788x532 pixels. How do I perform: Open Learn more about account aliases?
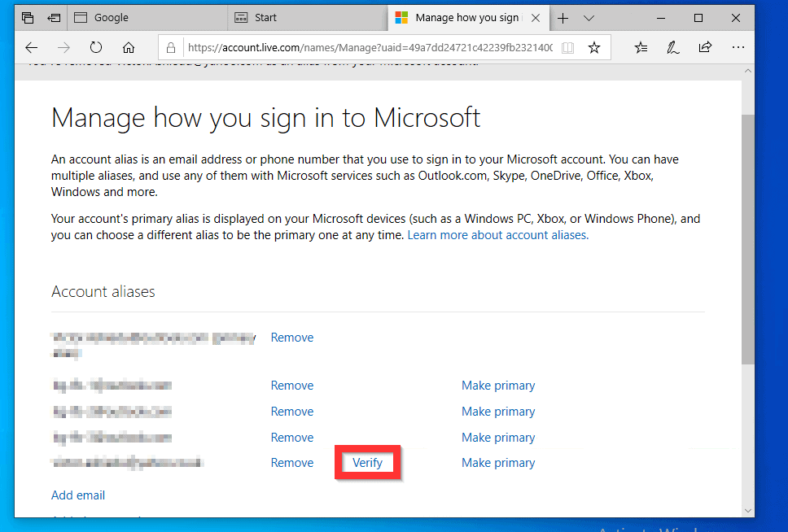(497, 235)
